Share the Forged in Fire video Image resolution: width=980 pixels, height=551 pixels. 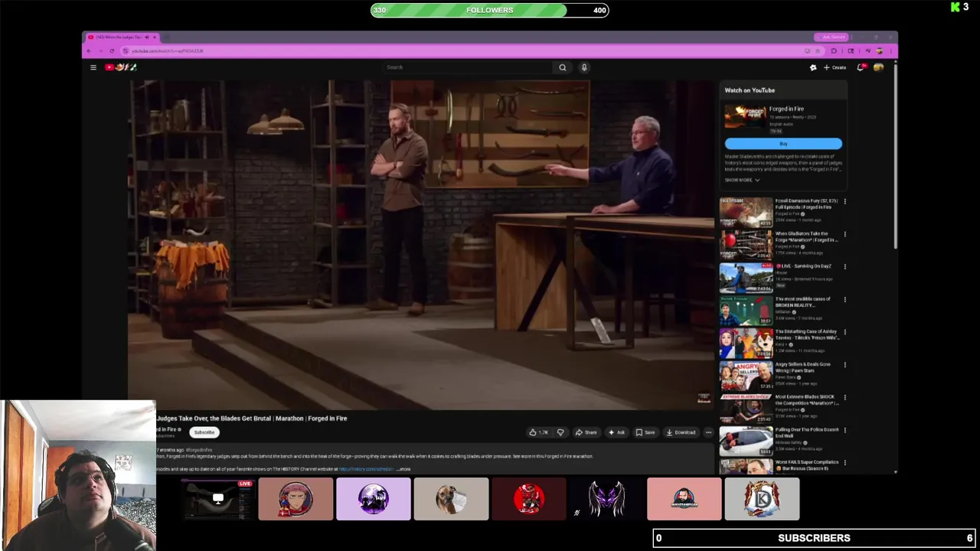(586, 432)
